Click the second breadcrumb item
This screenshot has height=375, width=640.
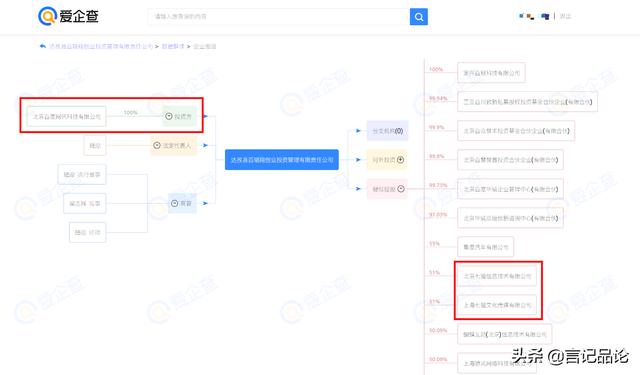tap(173, 46)
